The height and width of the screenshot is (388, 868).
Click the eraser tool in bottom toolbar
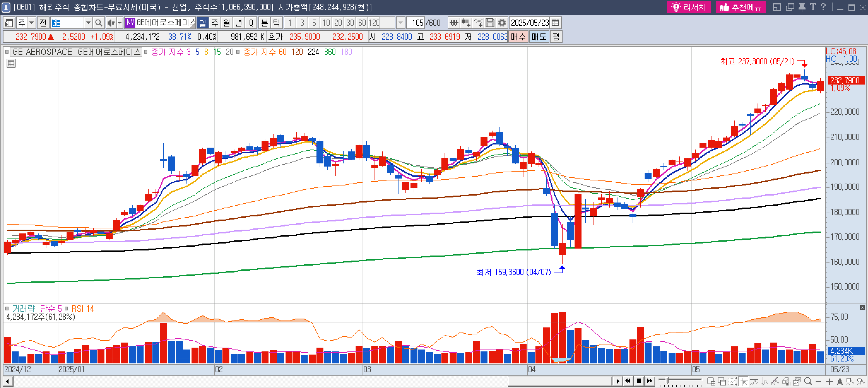785,381
